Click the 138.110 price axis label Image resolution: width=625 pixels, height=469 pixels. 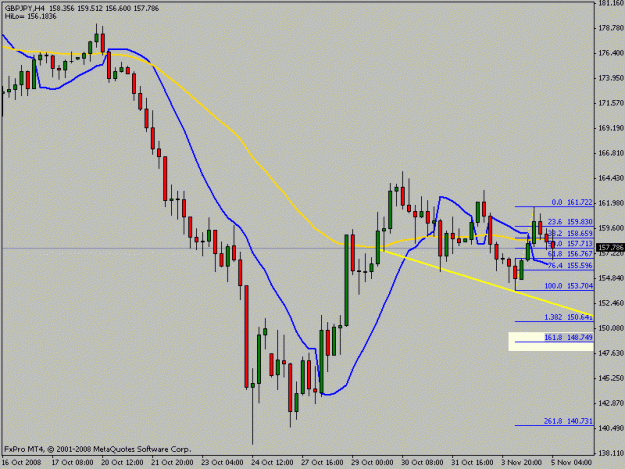[x=611, y=453]
